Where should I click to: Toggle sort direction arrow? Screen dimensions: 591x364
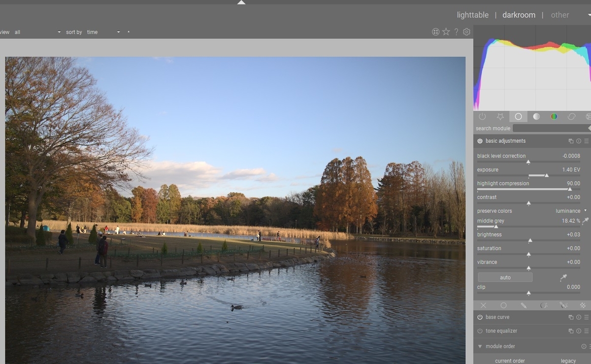point(129,32)
